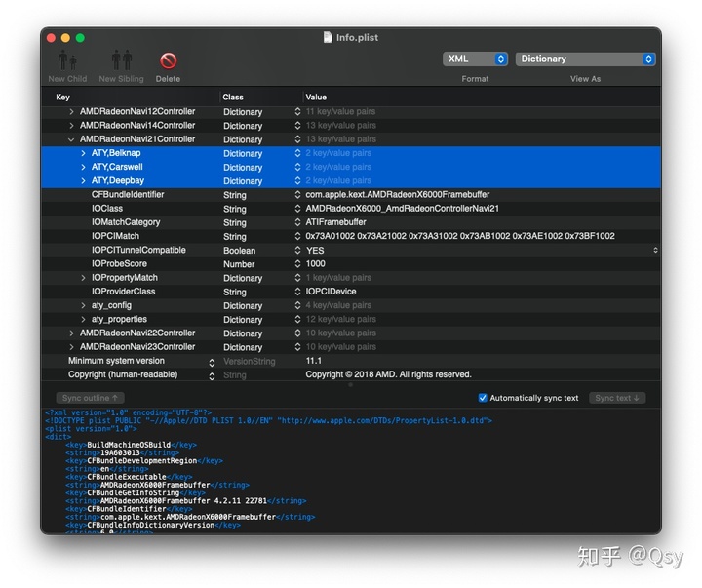Open class stepper for CFBundleIdentifier row
The image size is (702, 588).
(297, 195)
